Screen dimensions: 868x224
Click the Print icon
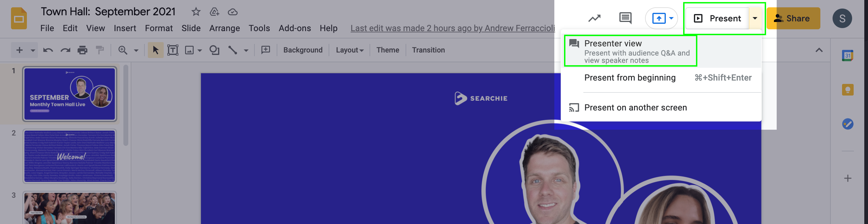coord(82,50)
